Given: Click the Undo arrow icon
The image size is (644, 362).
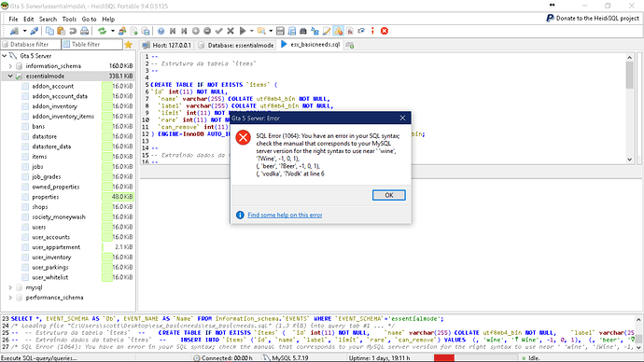Looking at the screenshot, I should 73,31.
